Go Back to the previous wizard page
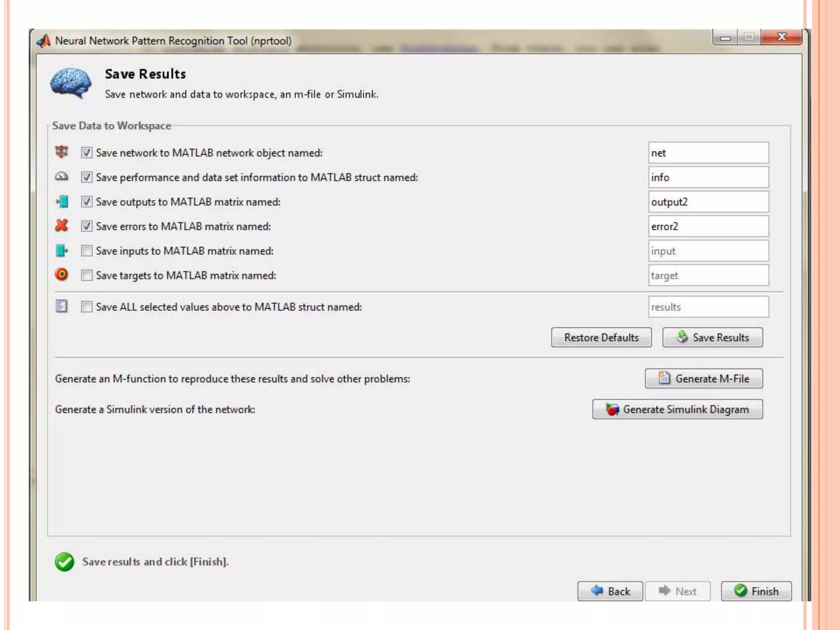The height and width of the screenshot is (630, 840). click(x=610, y=591)
